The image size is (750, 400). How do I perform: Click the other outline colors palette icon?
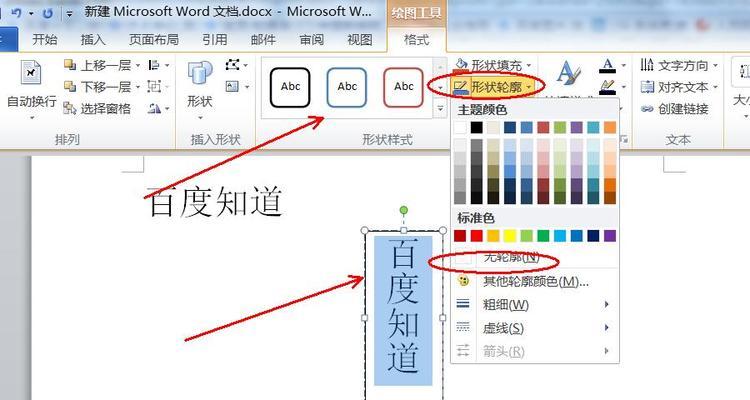[463, 281]
